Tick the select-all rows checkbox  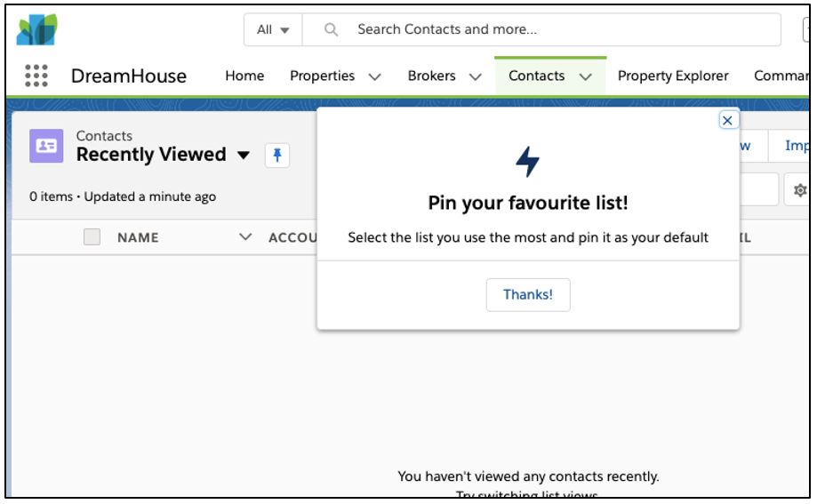(x=92, y=237)
